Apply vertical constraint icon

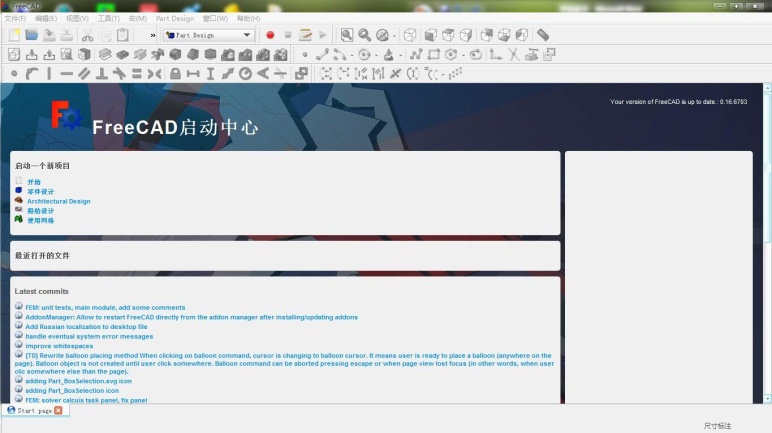click(49, 74)
